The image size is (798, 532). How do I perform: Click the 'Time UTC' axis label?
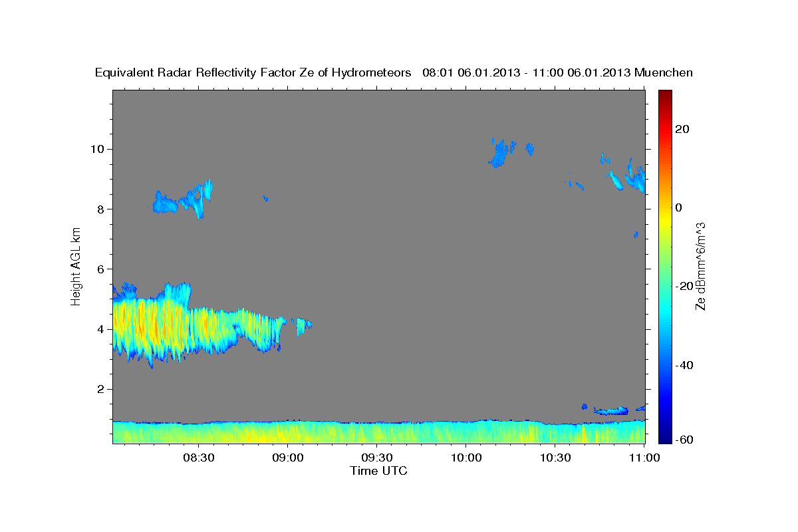pos(378,471)
